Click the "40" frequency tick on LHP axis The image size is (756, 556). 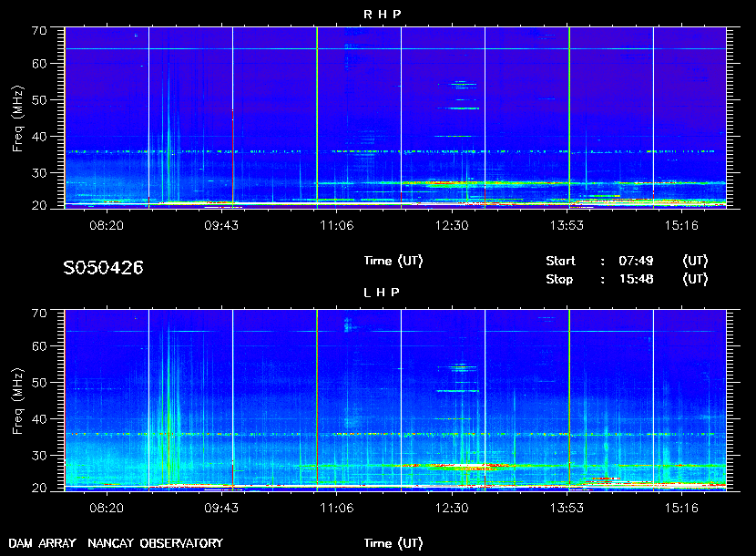point(39,419)
